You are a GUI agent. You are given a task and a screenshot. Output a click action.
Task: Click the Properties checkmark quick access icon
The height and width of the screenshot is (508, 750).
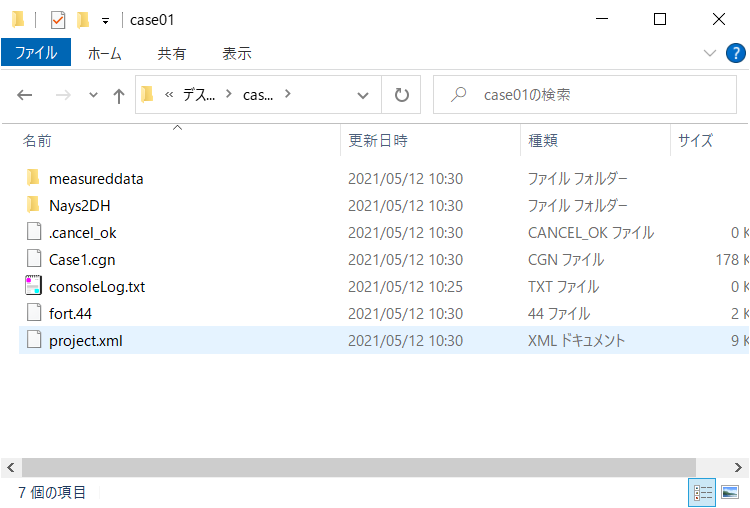click(x=57, y=20)
